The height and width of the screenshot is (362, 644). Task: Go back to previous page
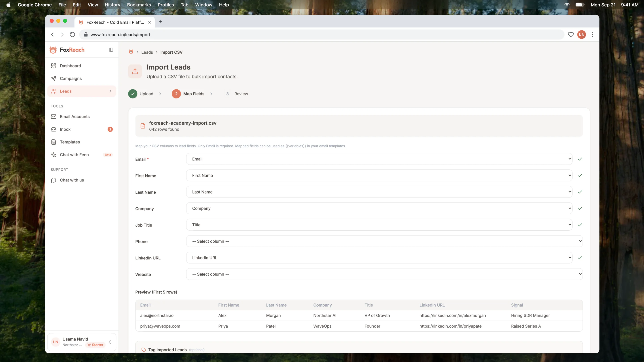click(x=53, y=34)
